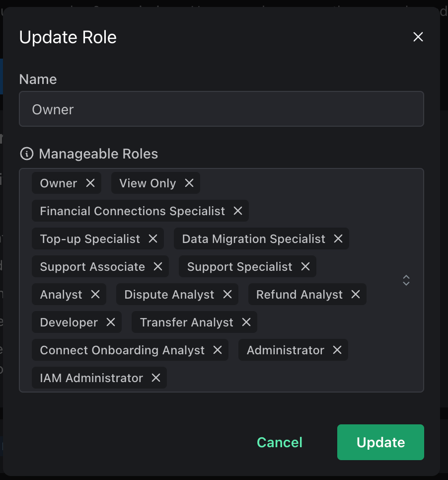Remove the Support Associate role
The width and height of the screenshot is (448, 480).
click(x=159, y=266)
